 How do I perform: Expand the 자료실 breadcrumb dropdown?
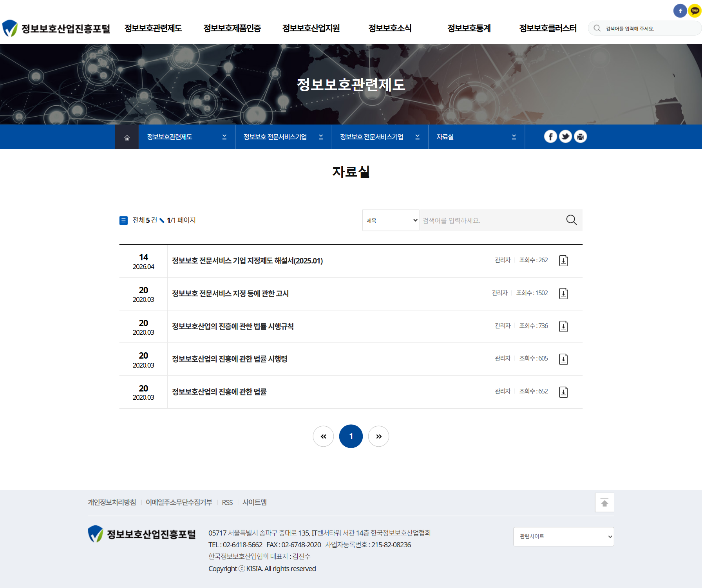tap(476, 137)
